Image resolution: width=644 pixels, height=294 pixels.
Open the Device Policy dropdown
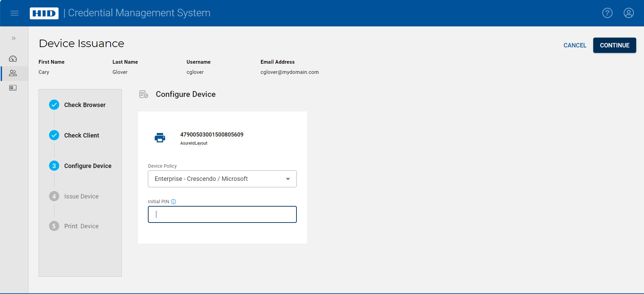[x=222, y=179]
